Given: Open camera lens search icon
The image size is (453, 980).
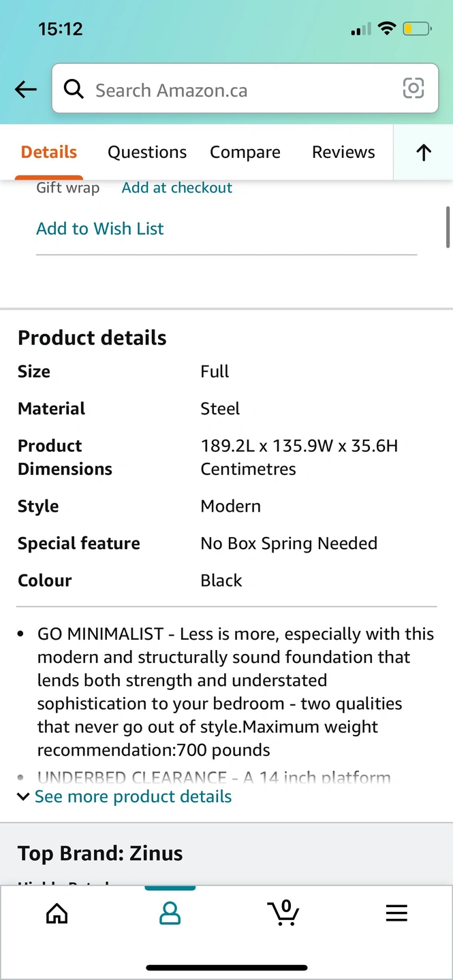Looking at the screenshot, I should [x=413, y=88].
